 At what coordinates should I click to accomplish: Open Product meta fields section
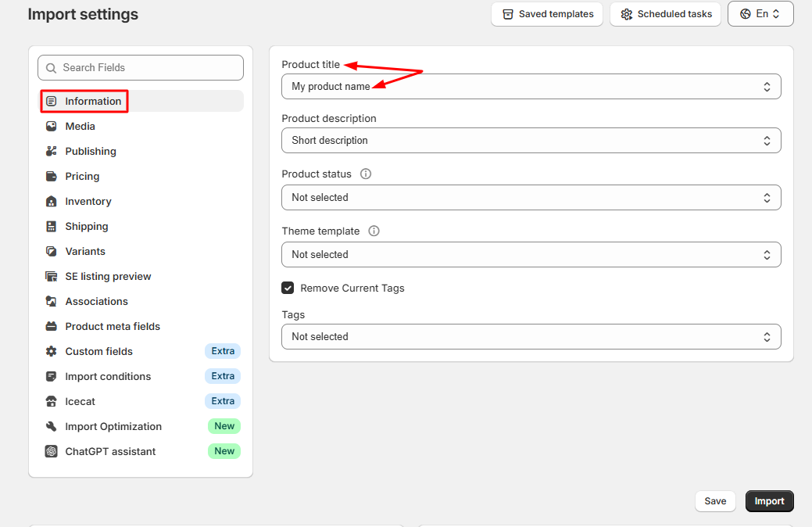pyautogui.click(x=141, y=327)
